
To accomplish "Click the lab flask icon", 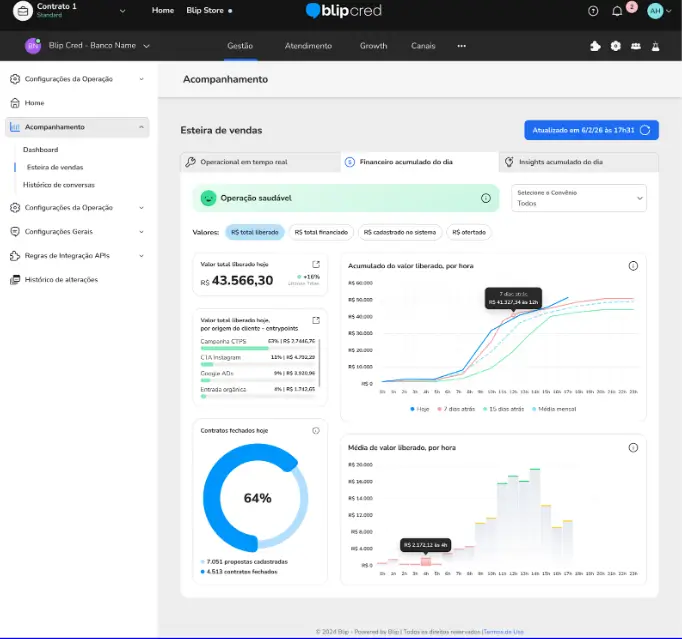I will point(655,46).
